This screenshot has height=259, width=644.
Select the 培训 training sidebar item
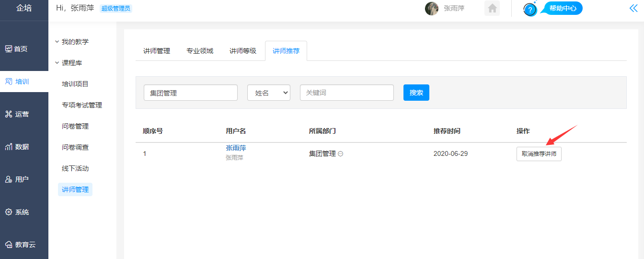[24, 82]
